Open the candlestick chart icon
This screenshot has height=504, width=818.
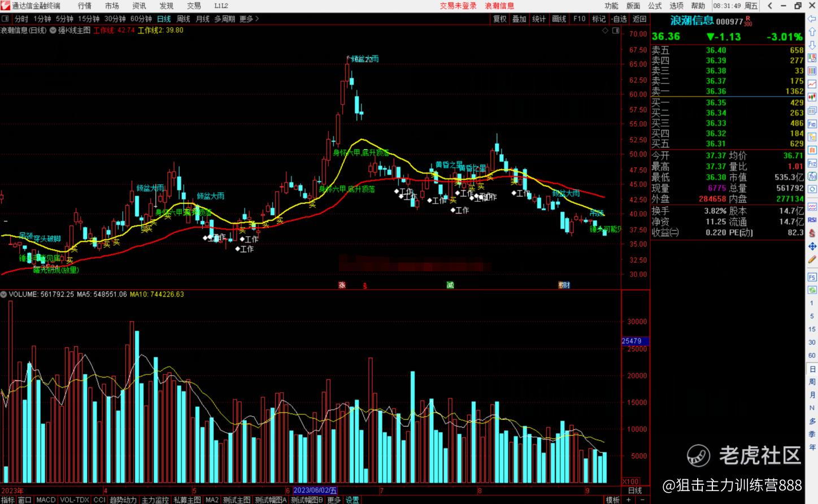coord(812,97)
